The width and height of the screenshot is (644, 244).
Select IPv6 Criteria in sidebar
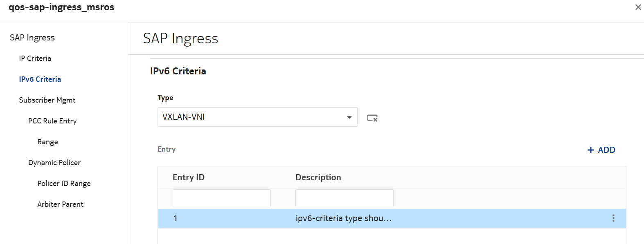click(40, 79)
